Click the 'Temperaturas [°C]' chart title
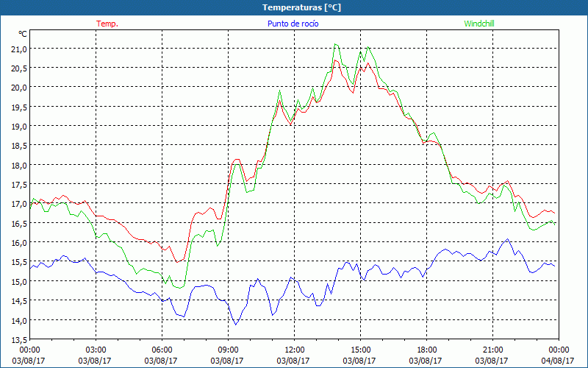Screen dimensions: 588x368 tap(301, 7)
